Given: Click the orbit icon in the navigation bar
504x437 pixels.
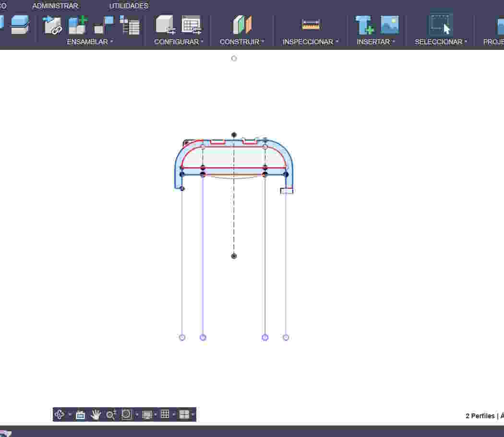Looking at the screenshot, I should tap(59, 414).
